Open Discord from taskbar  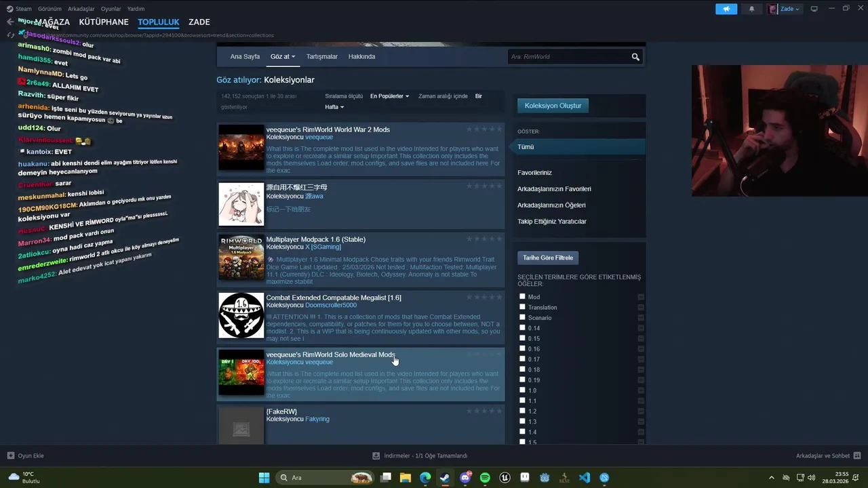click(465, 478)
